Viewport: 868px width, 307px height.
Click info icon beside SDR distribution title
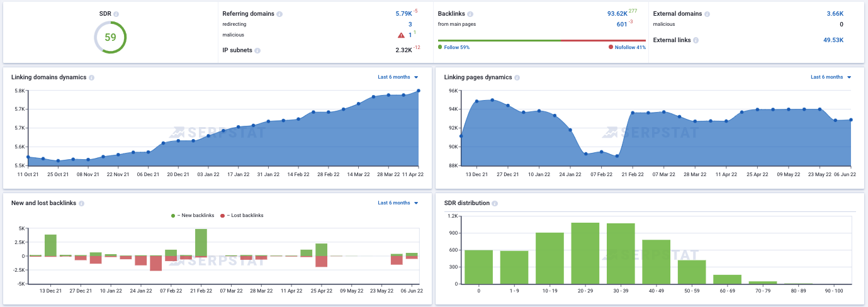pyautogui.click(x=494, y=204)
